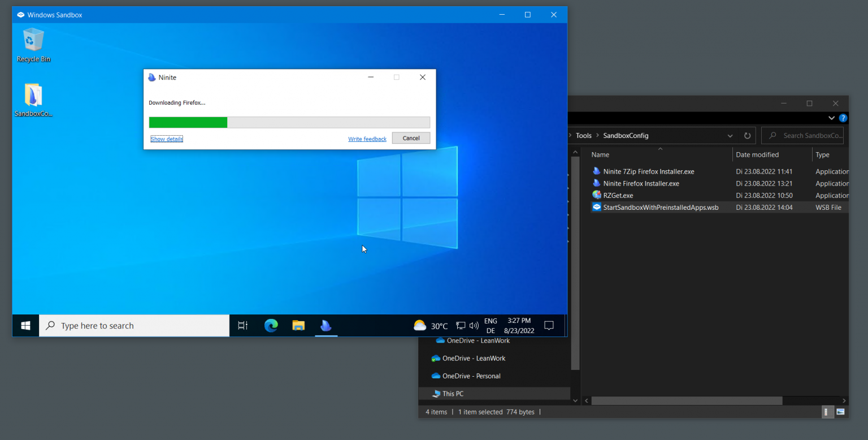Screen dimensions: 868x440
Task: Select This PC in the navigation pane
Action: [x=453, y=394]
